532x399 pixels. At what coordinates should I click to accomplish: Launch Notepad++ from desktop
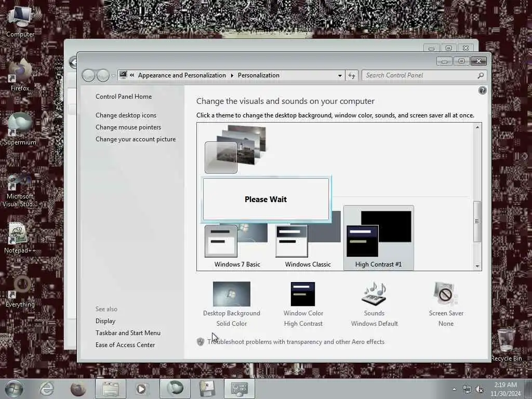click(x=20, y=237)
